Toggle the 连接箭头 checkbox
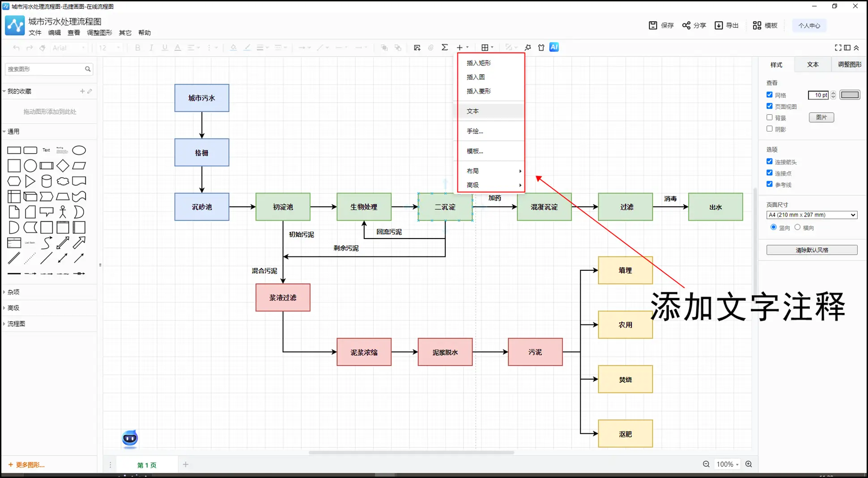 point(770,162)
